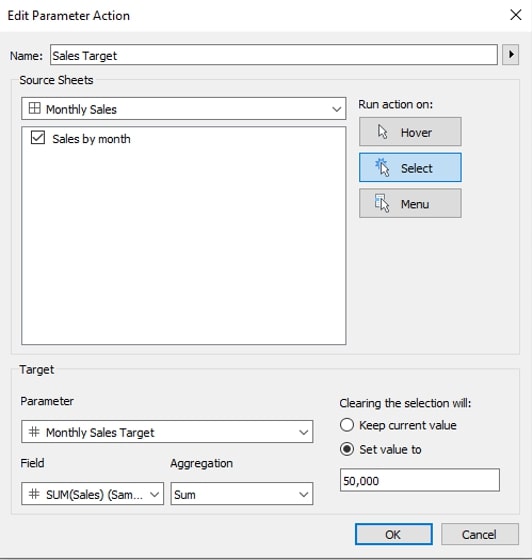
Task: Click the hash icon beside SUM(Sales) field
Action: click(34, 494)
